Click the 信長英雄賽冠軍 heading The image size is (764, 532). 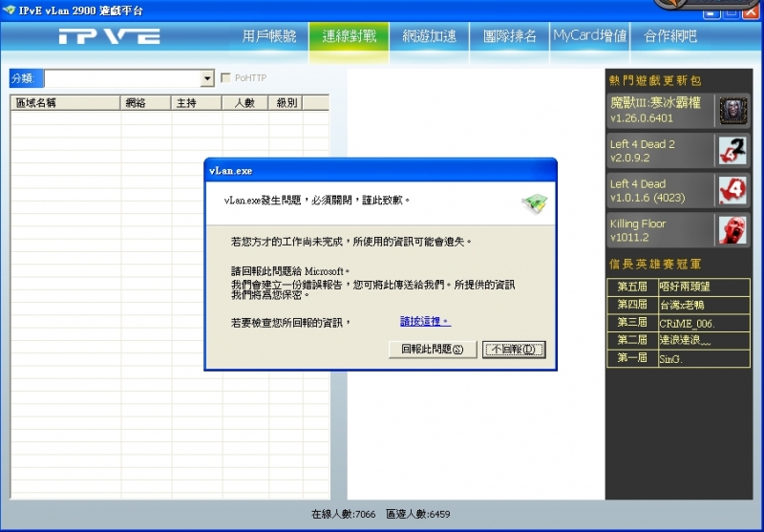point(655,264)
